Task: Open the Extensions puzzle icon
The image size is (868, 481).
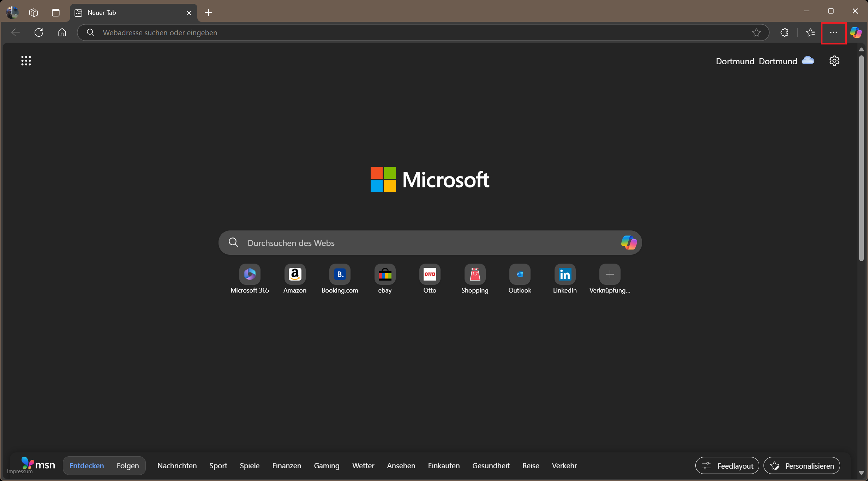Action: tap(784, 32)
